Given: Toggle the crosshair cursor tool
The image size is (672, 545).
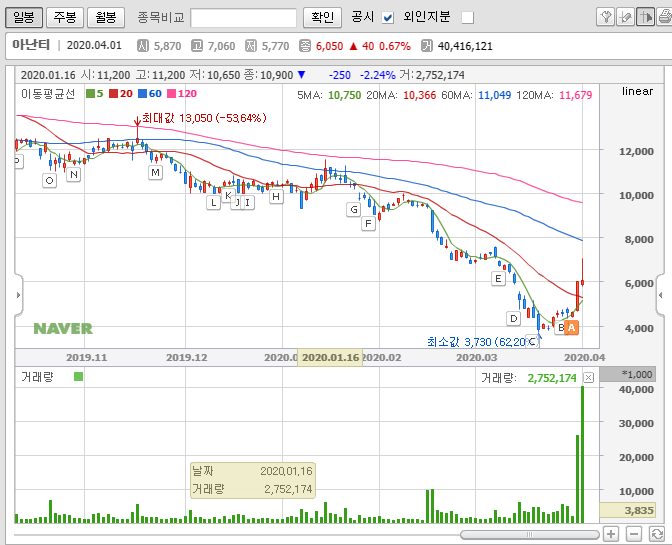Looking at the screenshot, I should pos(645,17).
